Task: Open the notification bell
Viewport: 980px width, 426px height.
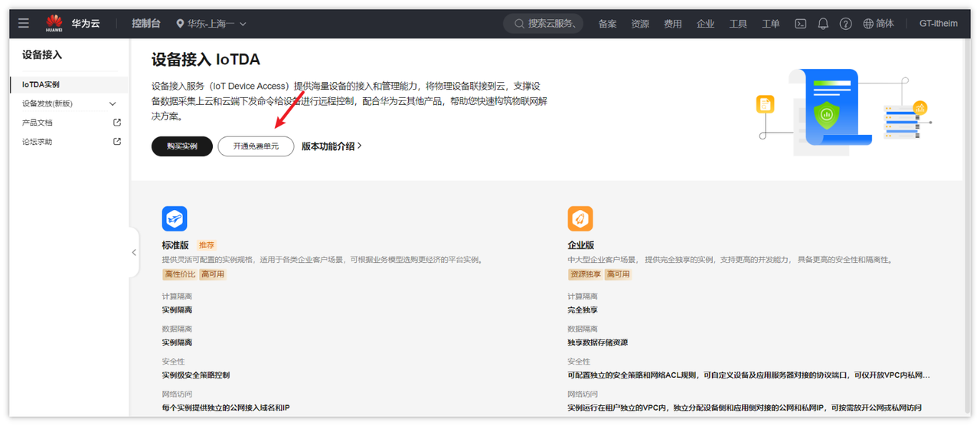Action: 823,24
